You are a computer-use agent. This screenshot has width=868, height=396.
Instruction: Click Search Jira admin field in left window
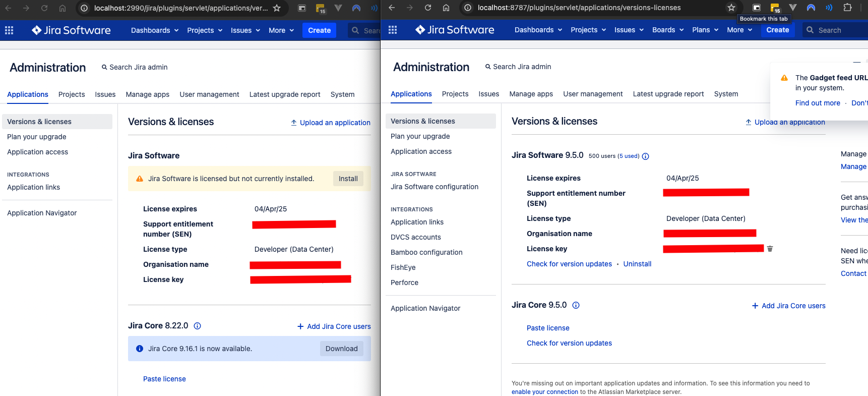tap(135, 67)
